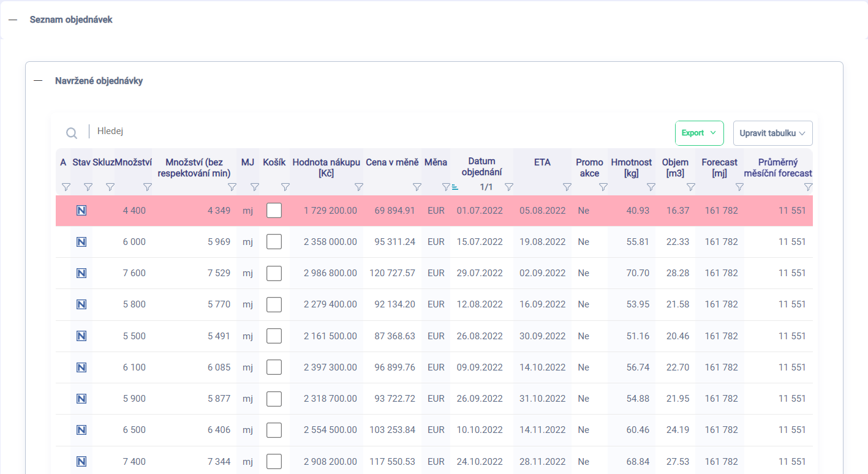Collapse the Navržené objednávky panel
Viewport: 868px width, 474px height.
[38, 81]
